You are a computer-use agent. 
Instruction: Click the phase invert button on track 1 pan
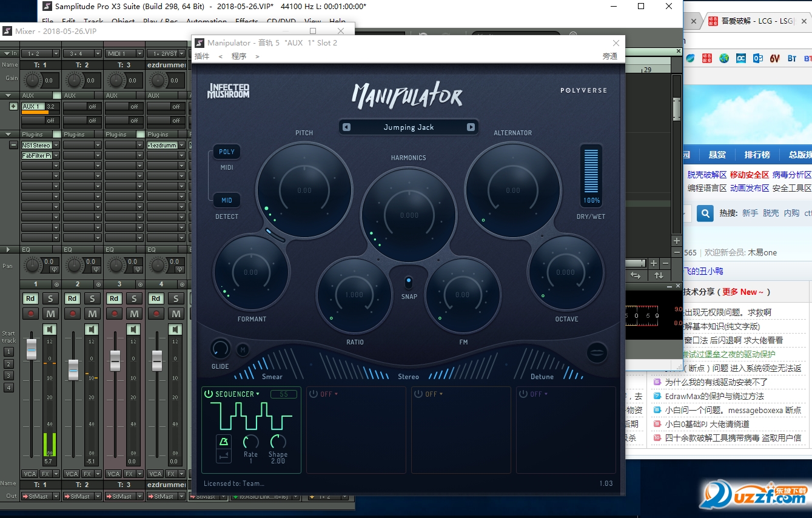[x=53, y=270]
